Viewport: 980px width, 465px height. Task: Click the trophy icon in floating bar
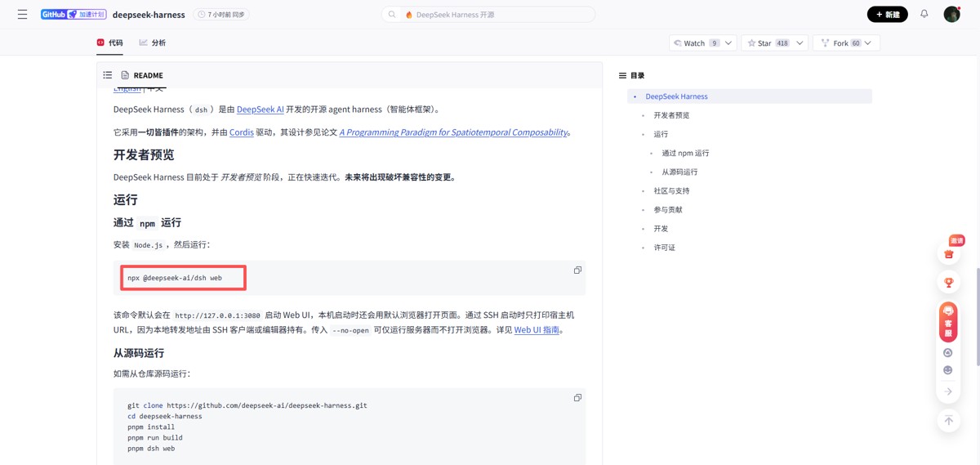948,283
